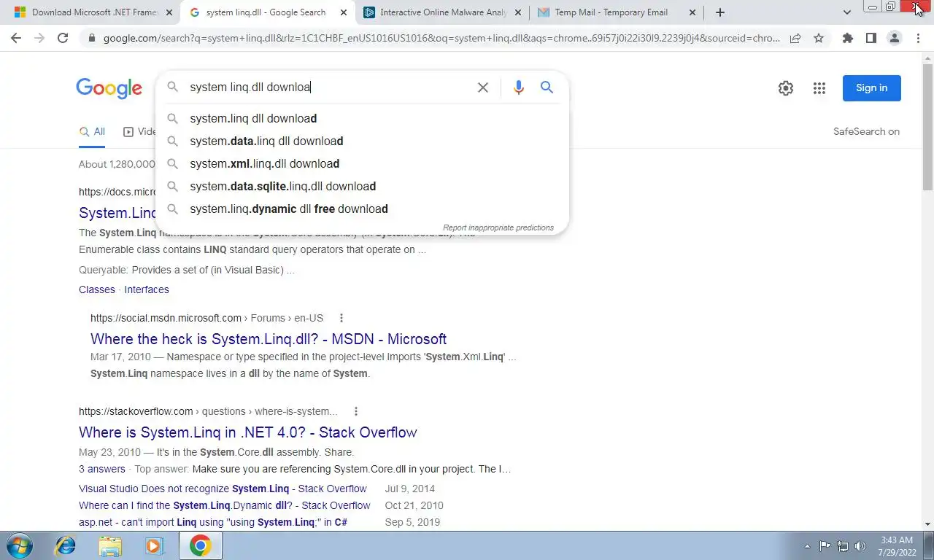The height and width of the screenshot is (560, 934).
Task: Choose suggestion system.data.sqlite.linq.dll download
Action: click(362, 186)
